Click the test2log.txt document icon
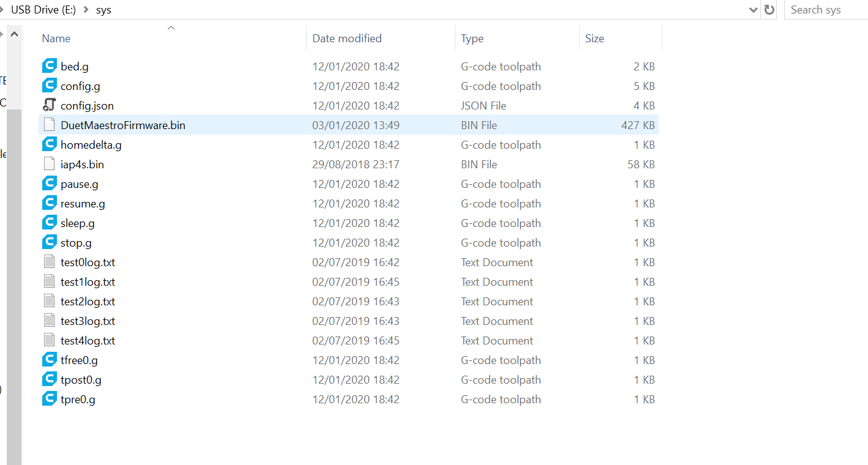The height and width of the screenshot is (465, 868). pos(50,301)
